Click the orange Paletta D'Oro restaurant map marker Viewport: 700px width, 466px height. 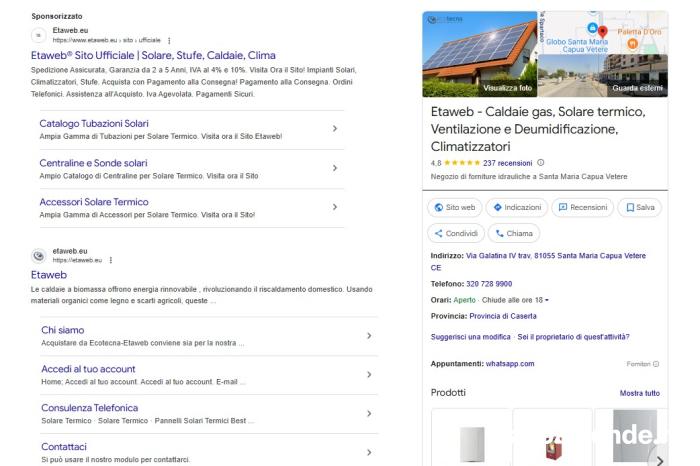coord(633,43)
